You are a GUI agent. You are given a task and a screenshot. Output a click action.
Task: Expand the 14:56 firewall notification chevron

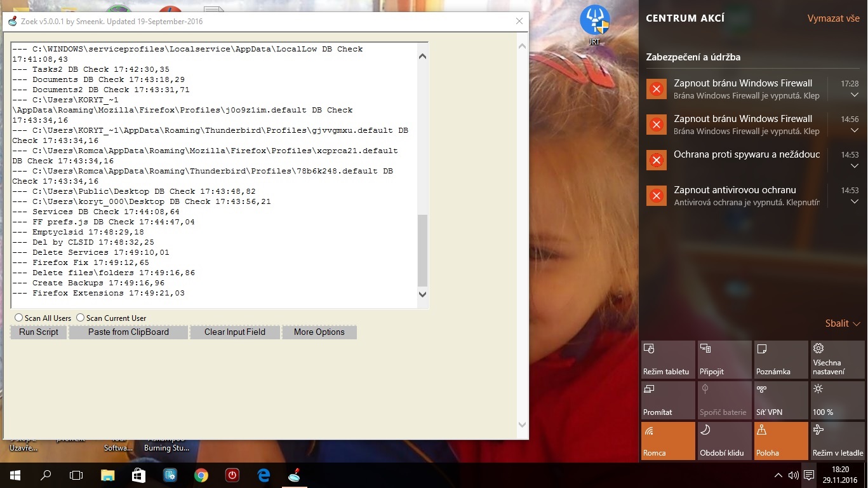coord(854,131)
